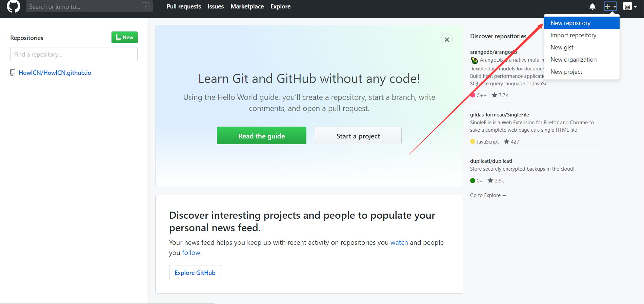Open the user avatar menu

[x=630, y=6]
